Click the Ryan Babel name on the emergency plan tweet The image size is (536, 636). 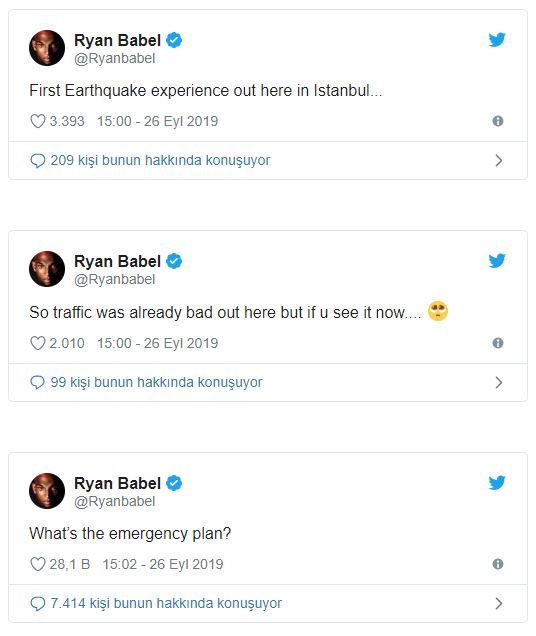click(x=118, y=483)
